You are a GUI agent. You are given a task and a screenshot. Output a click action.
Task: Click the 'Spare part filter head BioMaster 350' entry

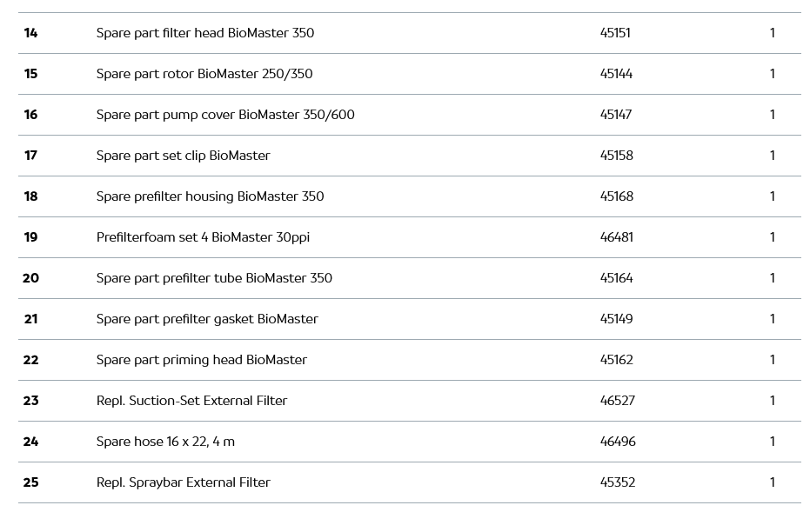click(205, 33)
